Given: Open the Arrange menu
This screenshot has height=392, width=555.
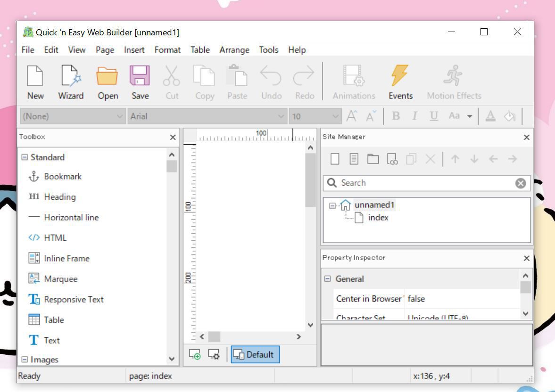Looking at the screenshot, I should tap(234, 50).
